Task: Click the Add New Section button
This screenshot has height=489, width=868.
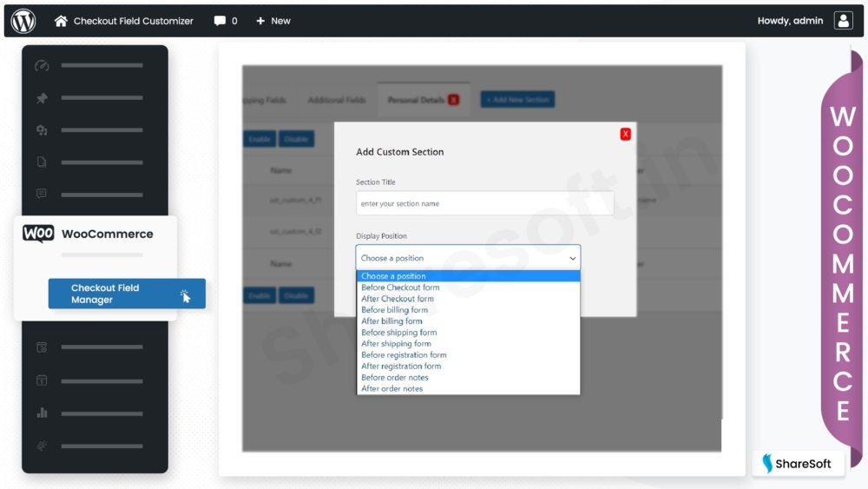Action: (x=517, y=100)
